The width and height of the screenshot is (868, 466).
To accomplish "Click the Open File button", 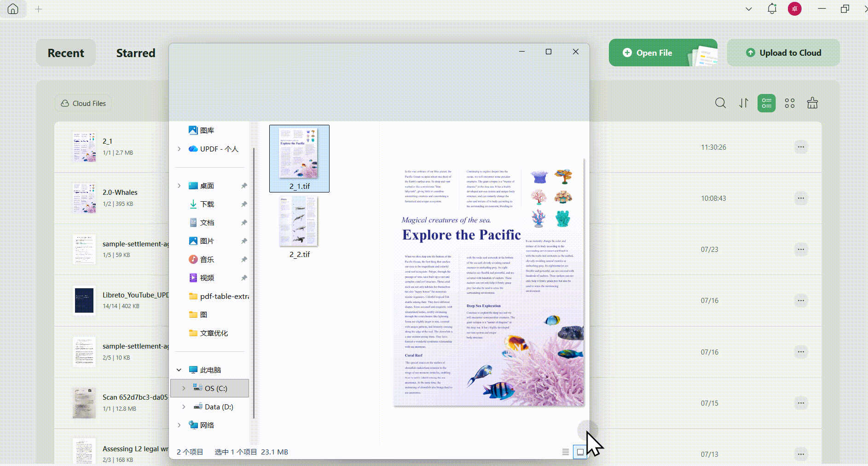I will click(x=663, y=52).
